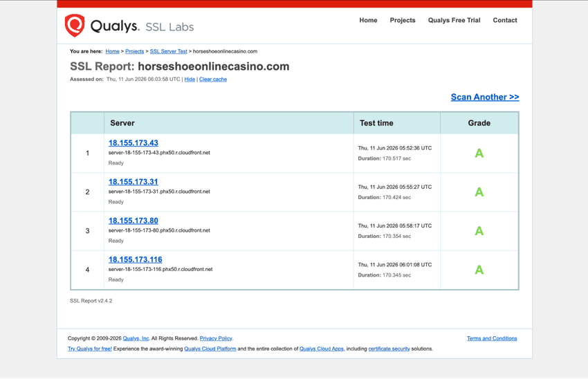Open server report for 18.155.173.31
This screenshot has height=379, width=588.
click(x=134, y=182)
